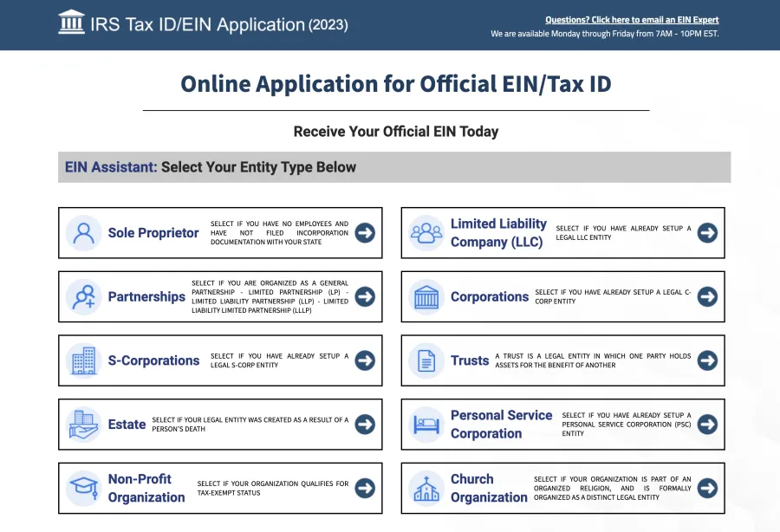
Task: Pick the Corporations entity title
Action: point(490,297)
